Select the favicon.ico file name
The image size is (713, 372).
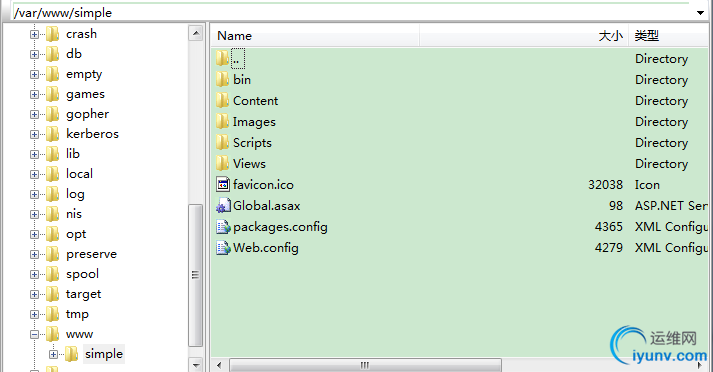263,185
